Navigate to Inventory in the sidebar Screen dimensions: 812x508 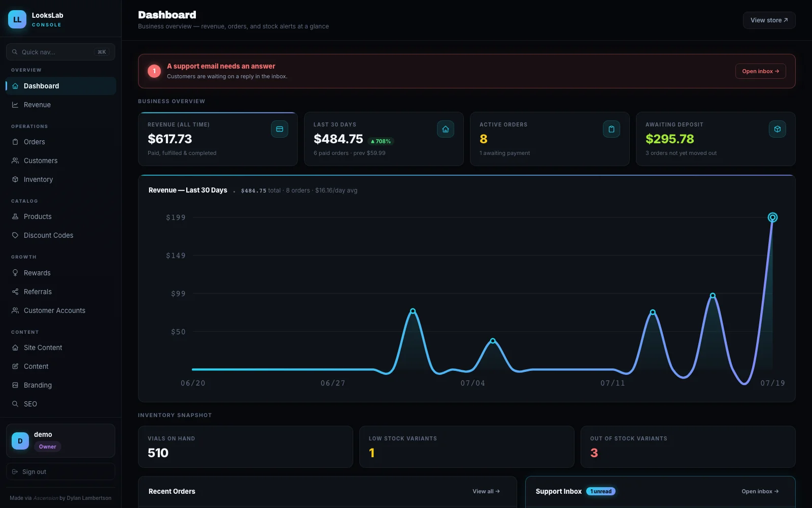click(x=61, y=179)
